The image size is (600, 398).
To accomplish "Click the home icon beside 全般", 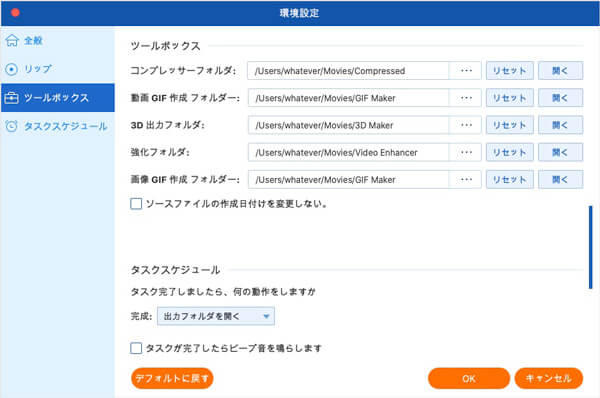I will [12, 40].
